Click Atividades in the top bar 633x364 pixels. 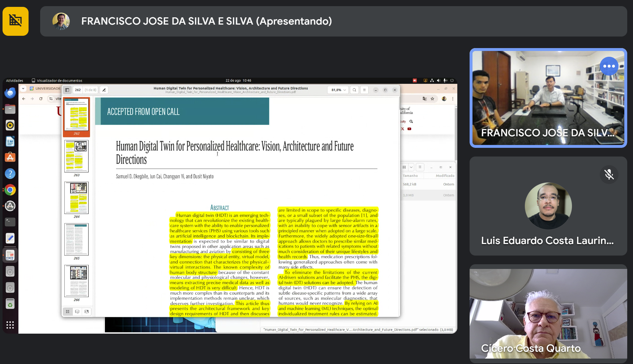click(14, 81)
